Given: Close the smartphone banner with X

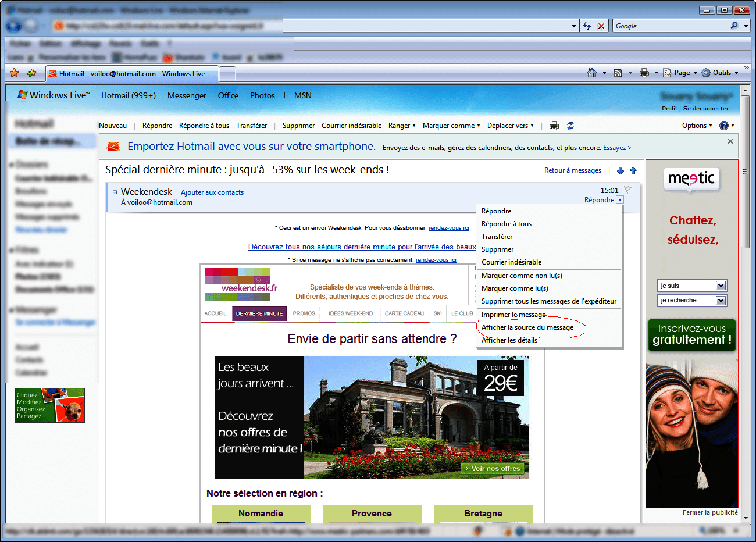Looking at the screenshot, I should 730,141.
